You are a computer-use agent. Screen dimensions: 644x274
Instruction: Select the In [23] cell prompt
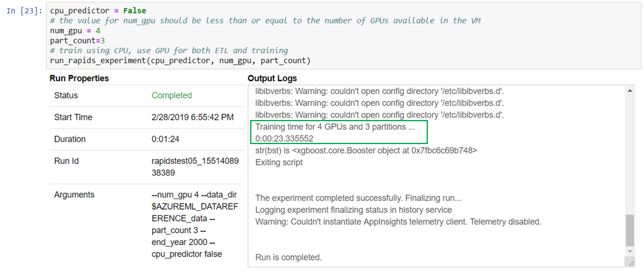click(25, 11)
